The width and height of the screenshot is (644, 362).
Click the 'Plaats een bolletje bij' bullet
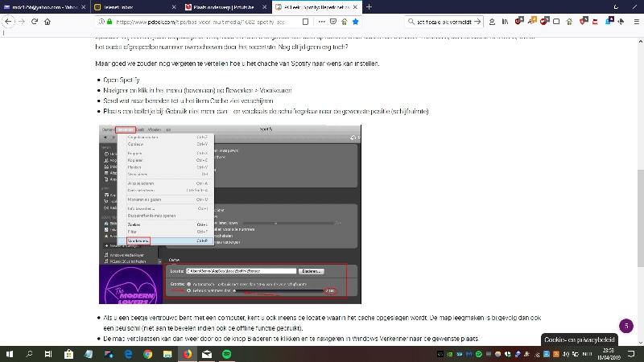pyautogui.click(x=266, y=111)
